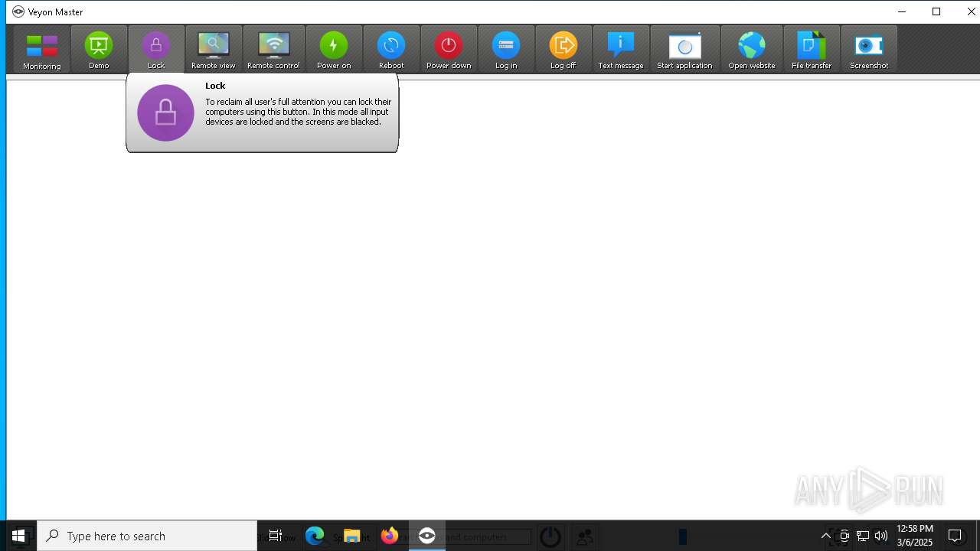Click the orange Log off button
This screenshot has height=551, width=980.
click(563, 50)
